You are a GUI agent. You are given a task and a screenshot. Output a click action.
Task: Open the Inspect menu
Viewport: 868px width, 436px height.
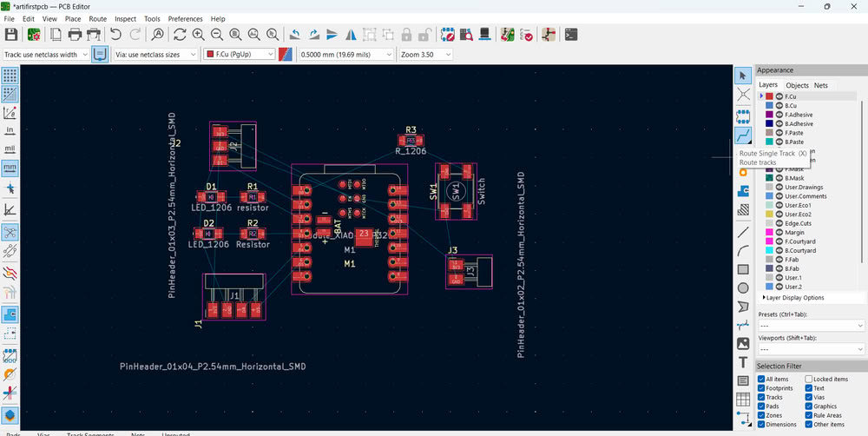tap(125, 19)
